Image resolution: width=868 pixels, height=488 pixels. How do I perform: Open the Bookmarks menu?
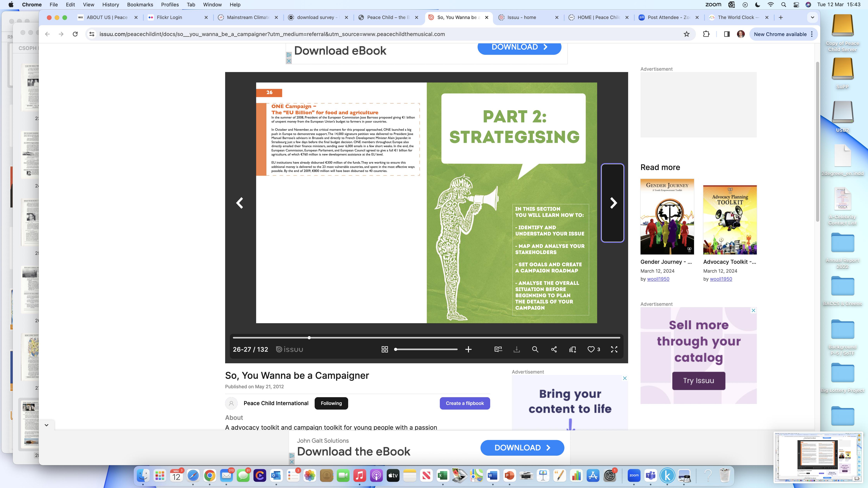click(140, 5)
